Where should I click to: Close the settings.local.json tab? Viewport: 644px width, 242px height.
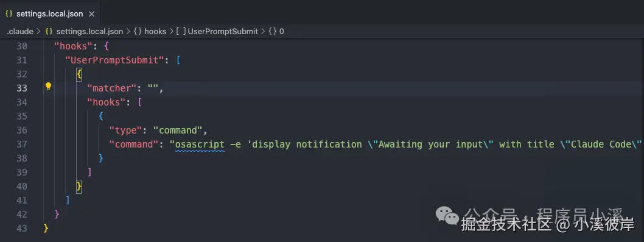click(x=91, y=14)
